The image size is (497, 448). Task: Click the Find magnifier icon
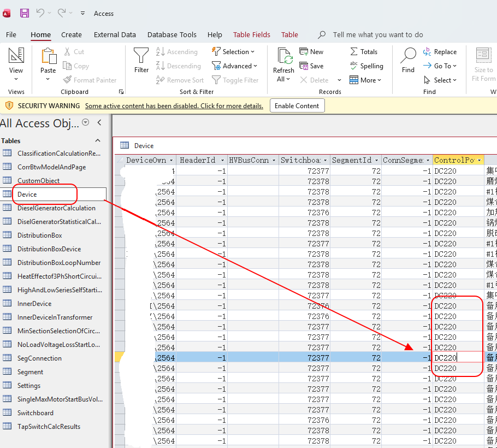[x=408, y=56]
